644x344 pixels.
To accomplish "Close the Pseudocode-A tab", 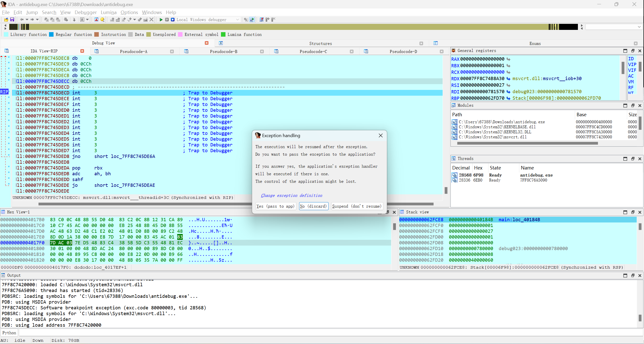I will coord(172,51).
